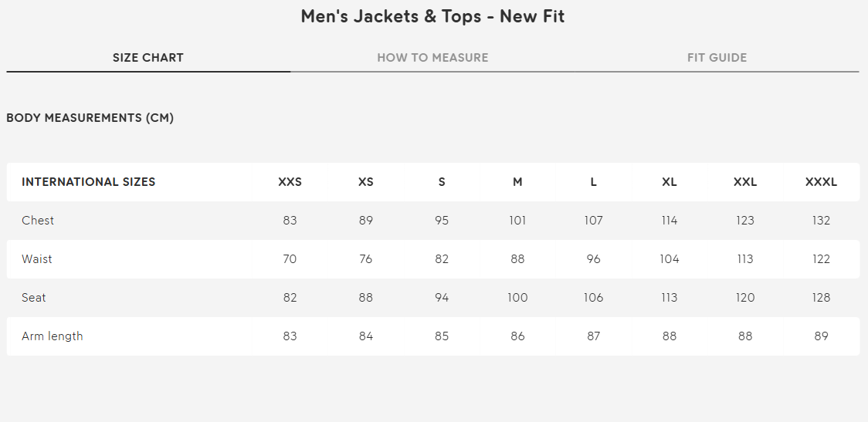Click the Body Measurements (CM) heading
Screen dimensions: 868x422
pyautogui.click(x=90, y=118)
